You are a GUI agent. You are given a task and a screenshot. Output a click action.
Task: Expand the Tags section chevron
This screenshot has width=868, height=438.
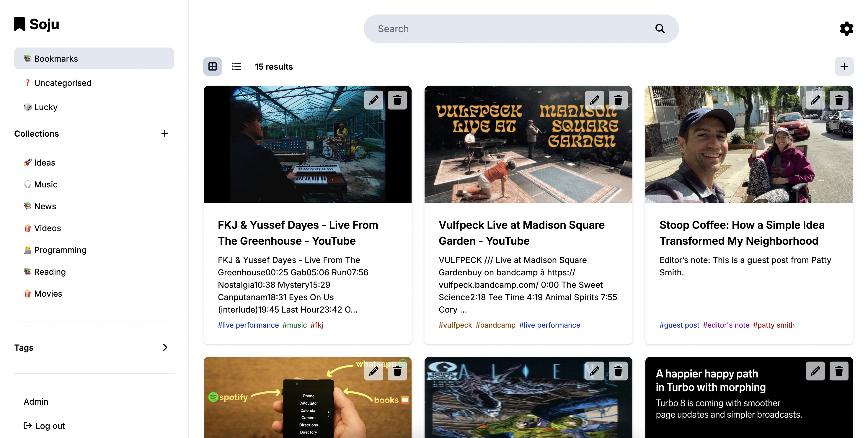[x=165, y=347]
